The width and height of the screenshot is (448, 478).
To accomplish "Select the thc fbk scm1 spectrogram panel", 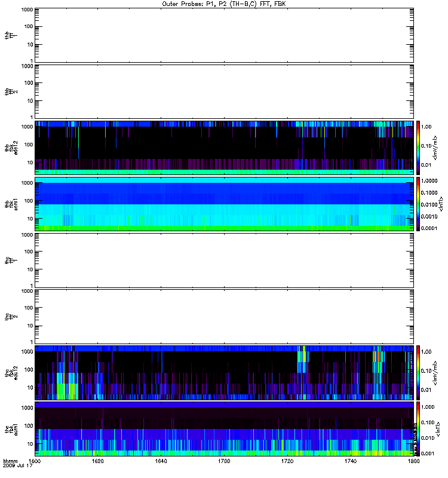I will (225, 429).
